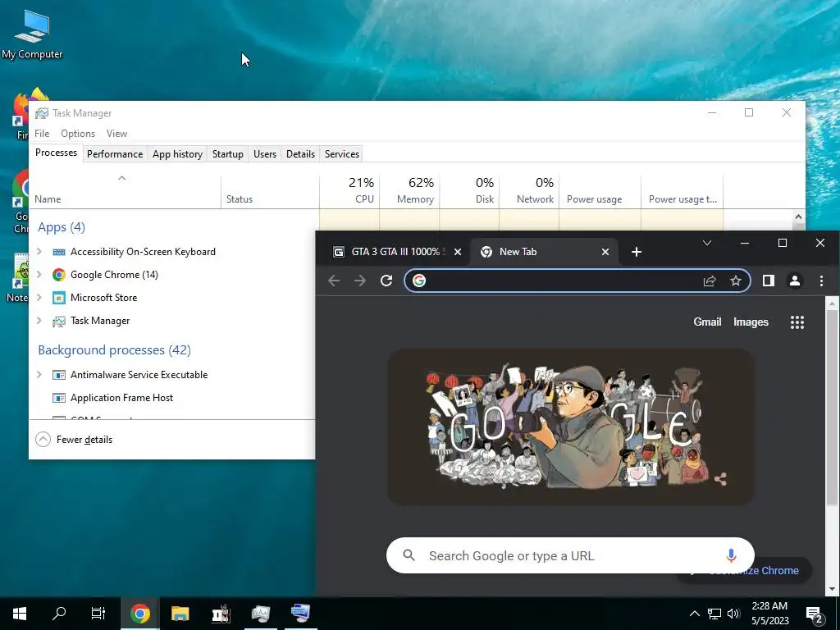Click the magnifier icon in Google search box
Image resolution: width=840 pixels, height=630 pixels.
pos(409,555)
